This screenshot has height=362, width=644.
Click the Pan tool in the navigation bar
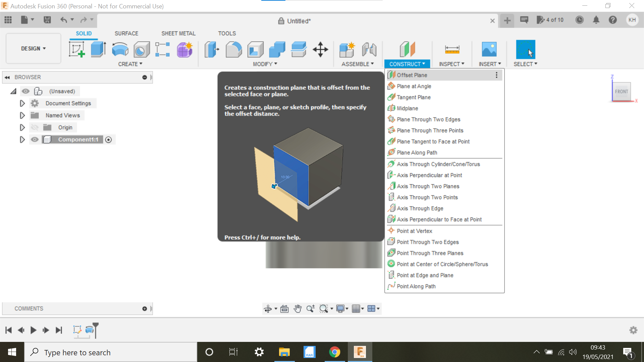pyautogui.click(x=297, y=308)
